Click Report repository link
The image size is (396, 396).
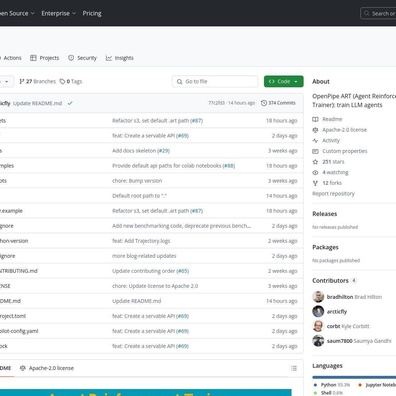click(333, 193)
